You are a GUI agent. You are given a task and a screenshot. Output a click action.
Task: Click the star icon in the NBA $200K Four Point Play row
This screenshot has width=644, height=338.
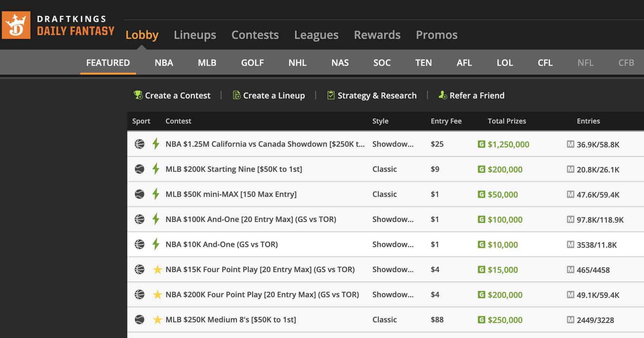157,294
